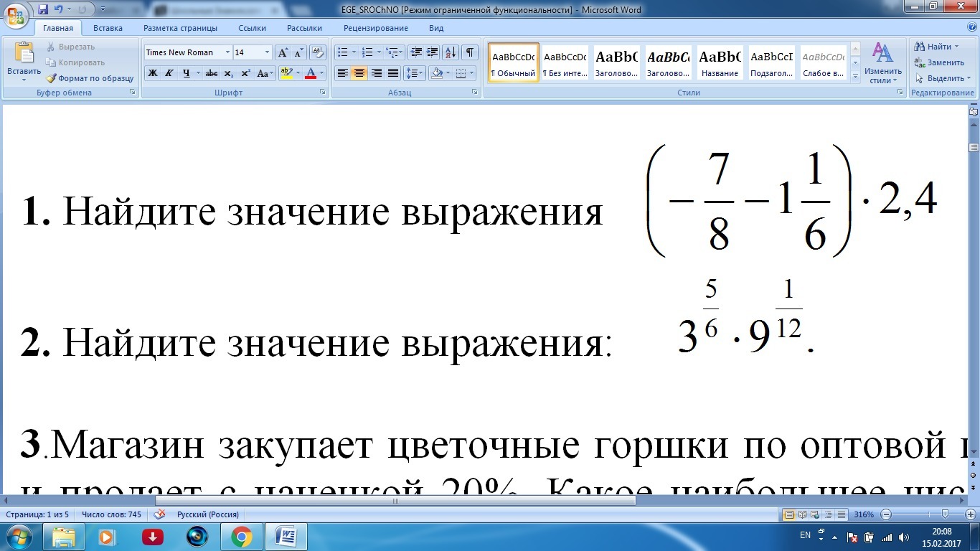Align text to the right
Viewport: 980px width, 551px height.
376,73
